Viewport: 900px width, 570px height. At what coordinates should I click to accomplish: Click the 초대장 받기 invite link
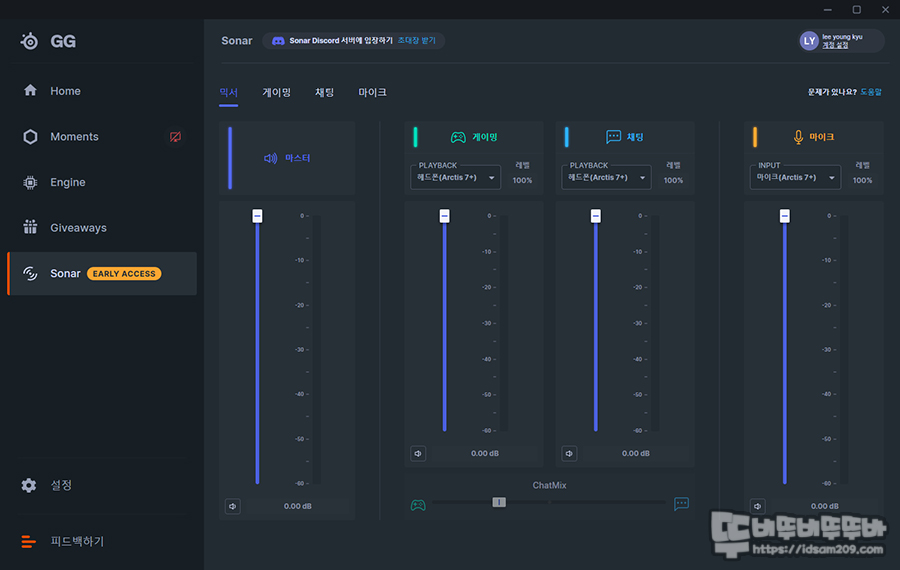(416, 41)
